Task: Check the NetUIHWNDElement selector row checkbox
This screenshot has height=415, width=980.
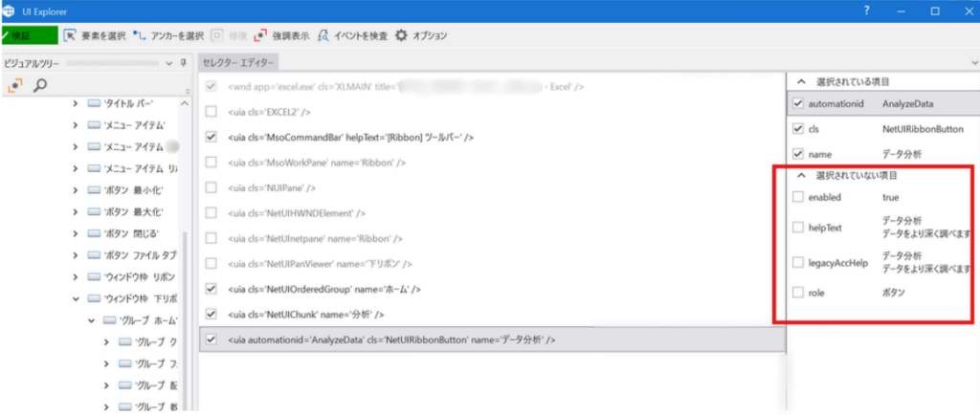Action: tap(212, 213)
